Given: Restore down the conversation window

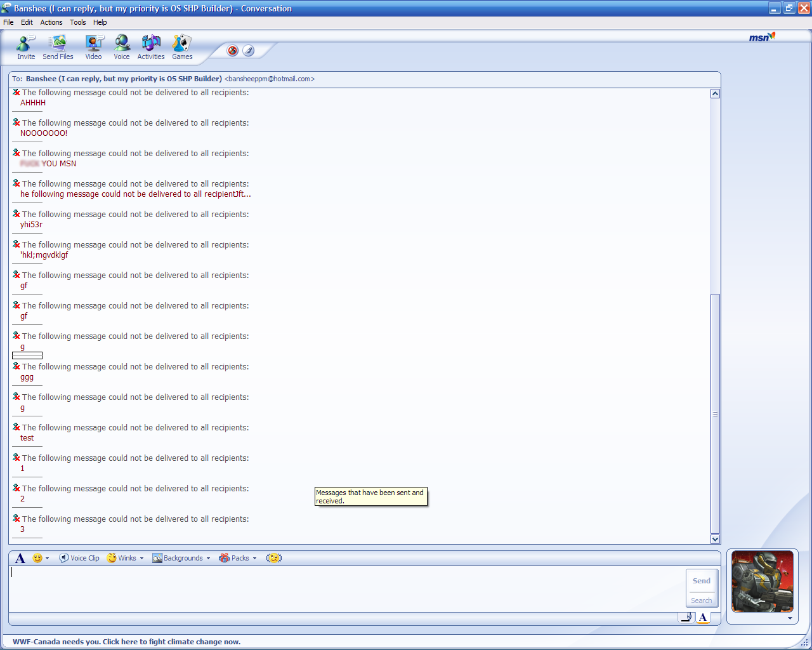Looking at the screenshot, I should tap(789, 8).
